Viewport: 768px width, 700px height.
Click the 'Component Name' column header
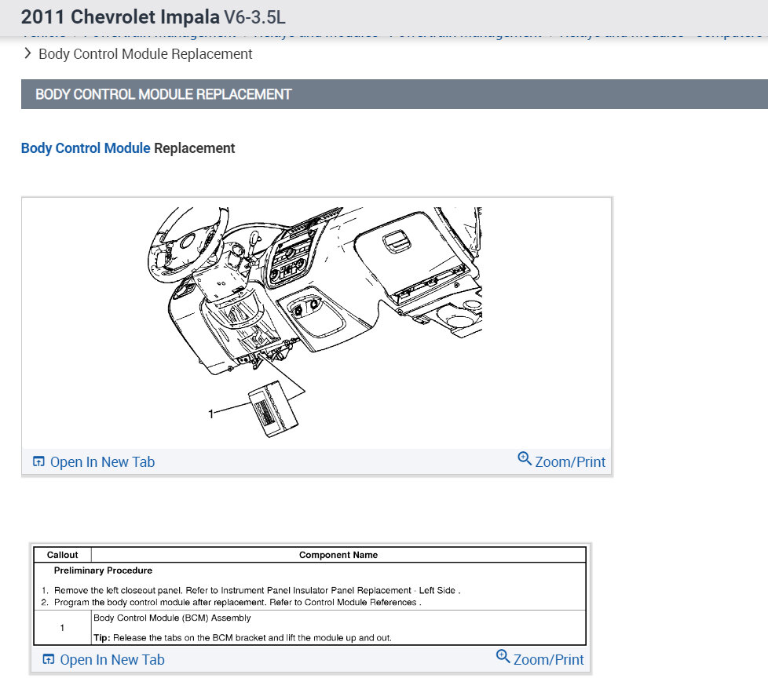click(338, 555)
